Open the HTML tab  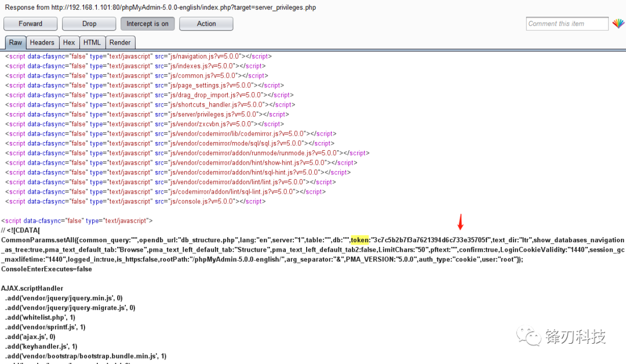pyautogui.click(x=92, y=42)
